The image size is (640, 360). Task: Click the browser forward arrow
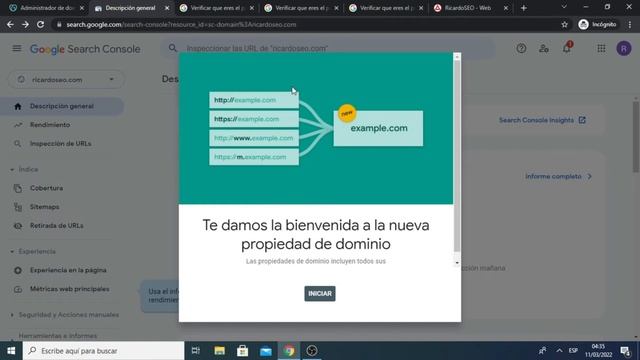coord(25,24)
